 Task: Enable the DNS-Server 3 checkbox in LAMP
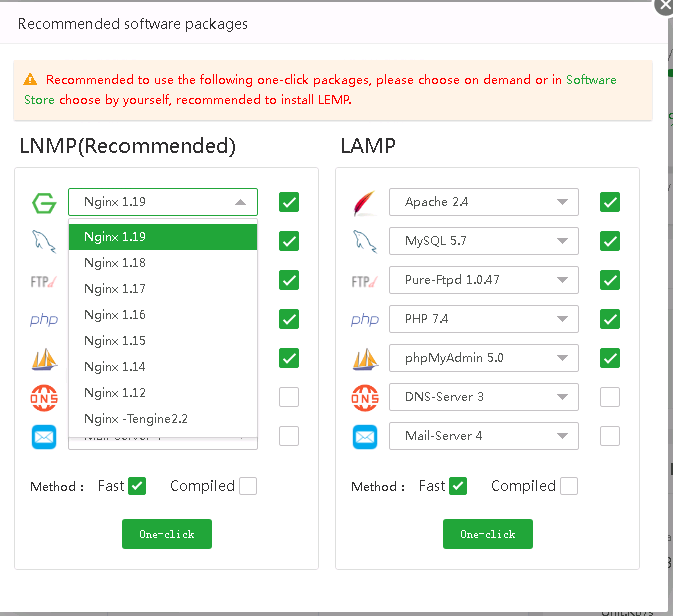pyautogui.click(x=610, y=397)
